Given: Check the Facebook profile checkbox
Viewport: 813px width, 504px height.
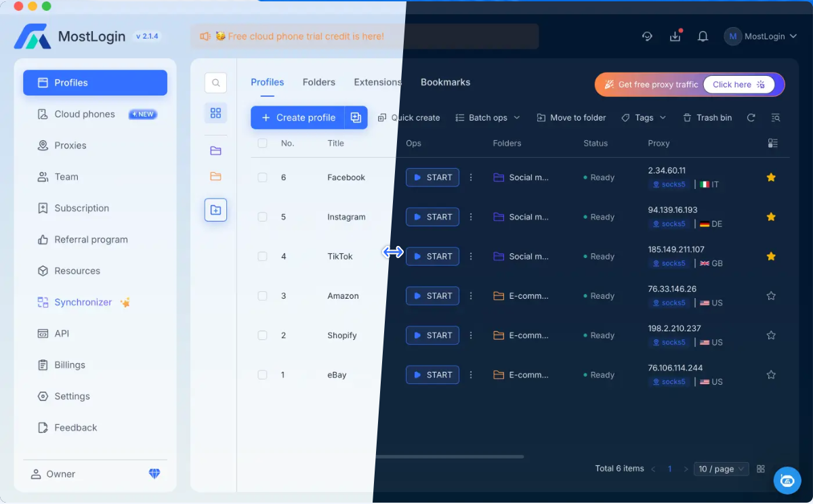Looking at the screenshot, I should pos(263,177).
